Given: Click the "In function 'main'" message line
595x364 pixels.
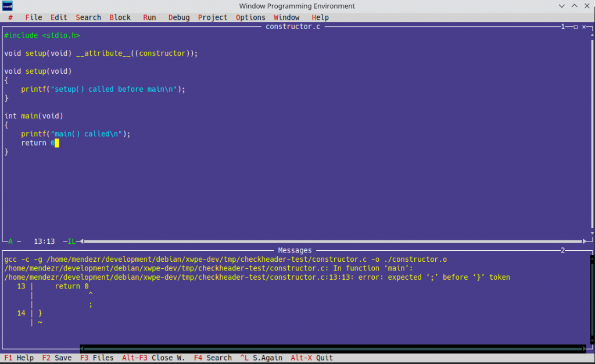Looking at the screenshot, I should [x=209, y=268].
